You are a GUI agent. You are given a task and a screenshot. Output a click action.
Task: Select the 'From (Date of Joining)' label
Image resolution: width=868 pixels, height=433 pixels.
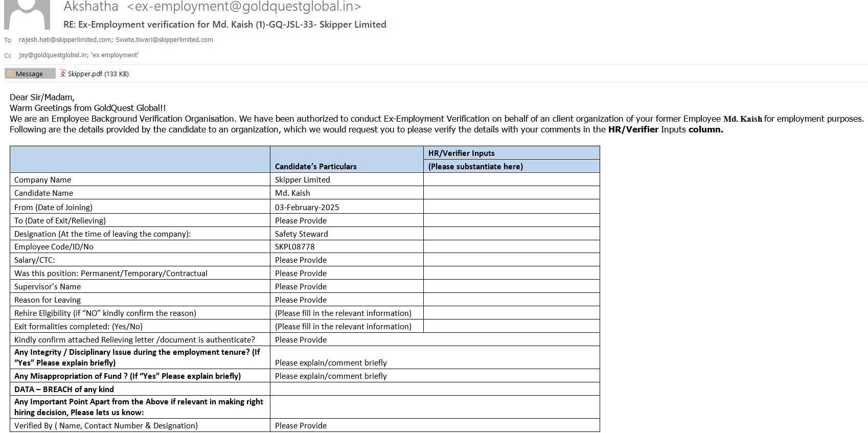pos(53,207)
